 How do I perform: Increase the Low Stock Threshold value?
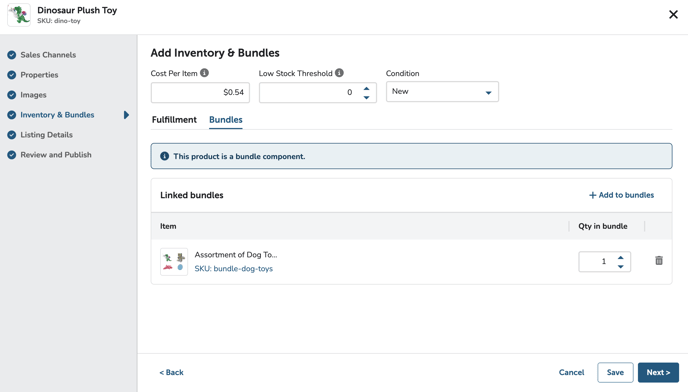(x=366, y=88)
